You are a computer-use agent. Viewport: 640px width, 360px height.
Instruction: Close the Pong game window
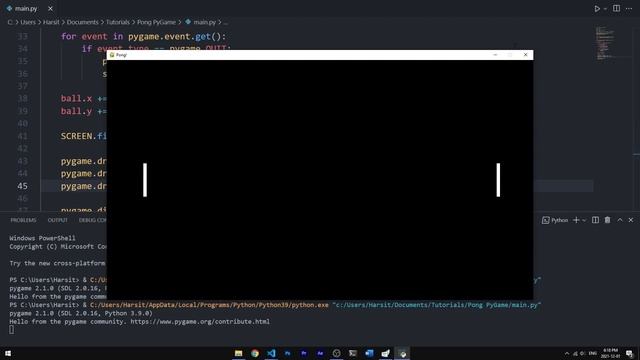pyautogui.click(x=525, y=55)
